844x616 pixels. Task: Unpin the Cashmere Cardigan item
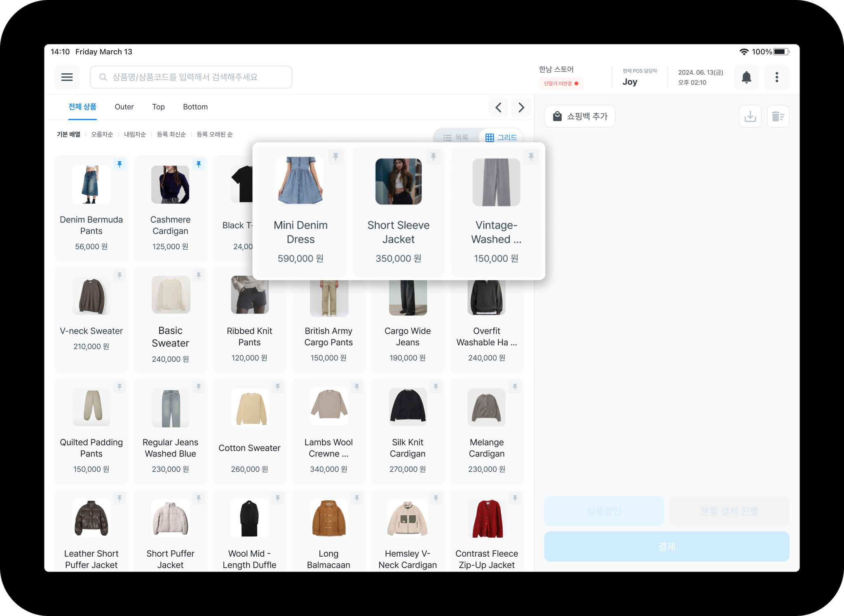pos(199,164)
